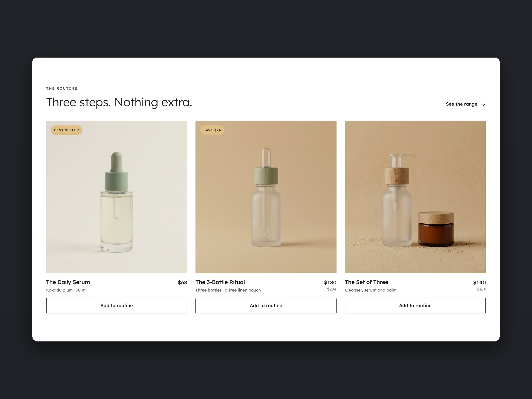The width and height of the screenshot is (532, 399).
Task: Select The 3-Bottle Ritual title
Action: tap(220, 282)
